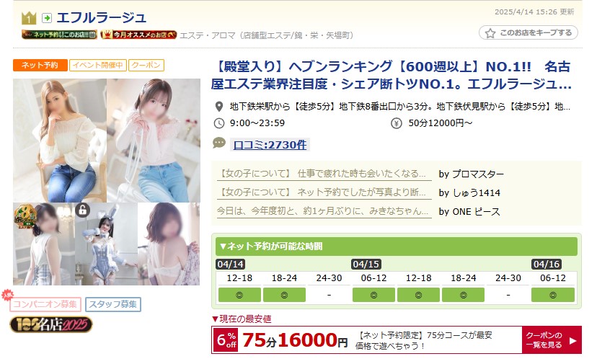Select the 04/14 12-18 reservation slot
This screenshot has width=597, height=364.
(x=239, y=295)
